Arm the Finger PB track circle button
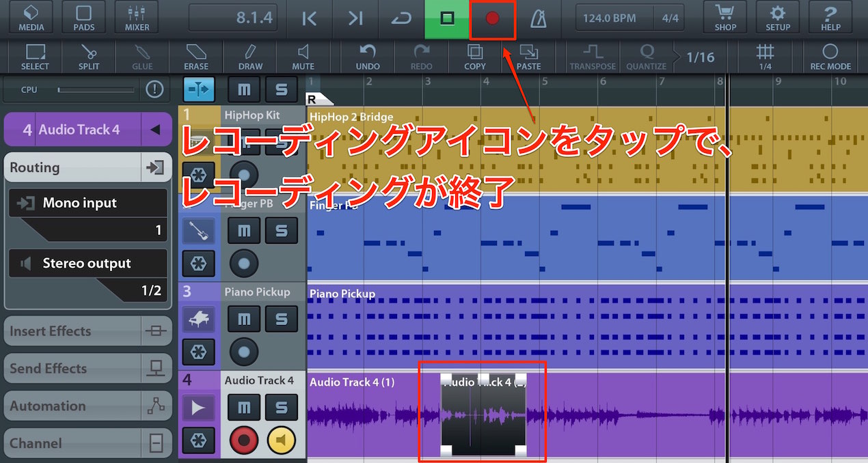The height and width of the screenshot is (463, 868). 244,263
